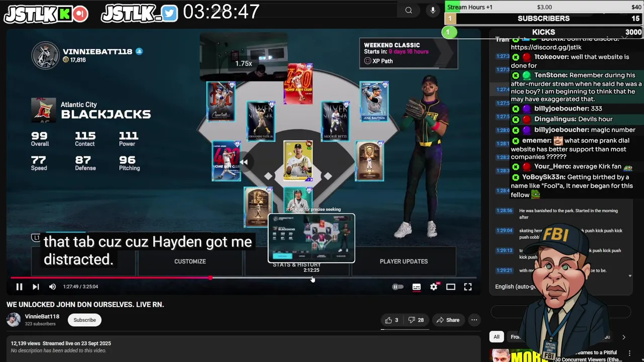Click the Twitter bird icon in overlay

[x=170, y=14]
